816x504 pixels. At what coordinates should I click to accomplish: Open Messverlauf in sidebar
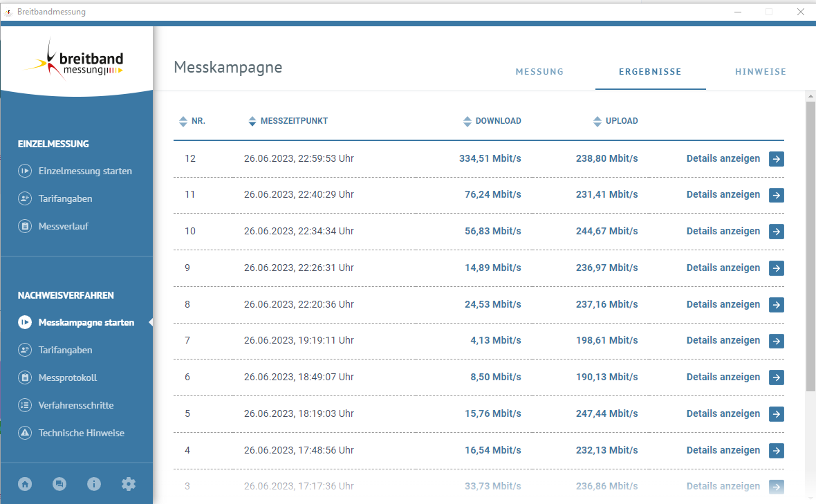pyautogui.click(x=64, y=226)
